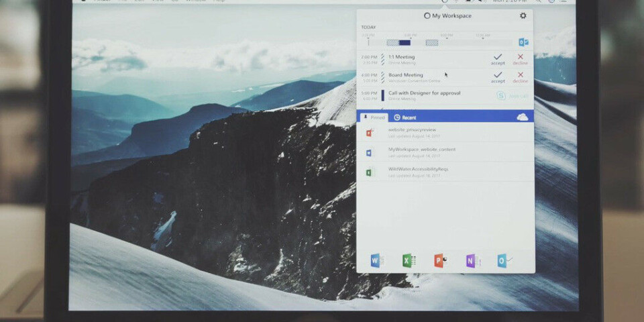Launch PowerPoint from bottom app bar

(441, 260)
